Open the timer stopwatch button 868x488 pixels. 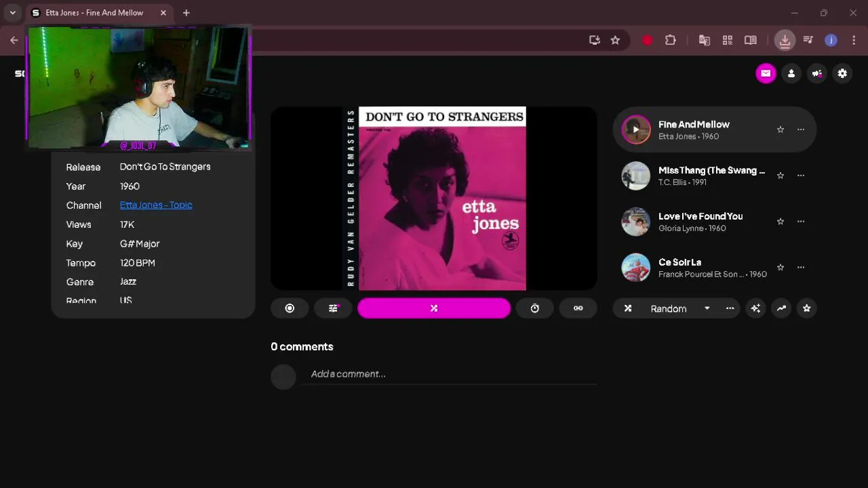[535, 308]
